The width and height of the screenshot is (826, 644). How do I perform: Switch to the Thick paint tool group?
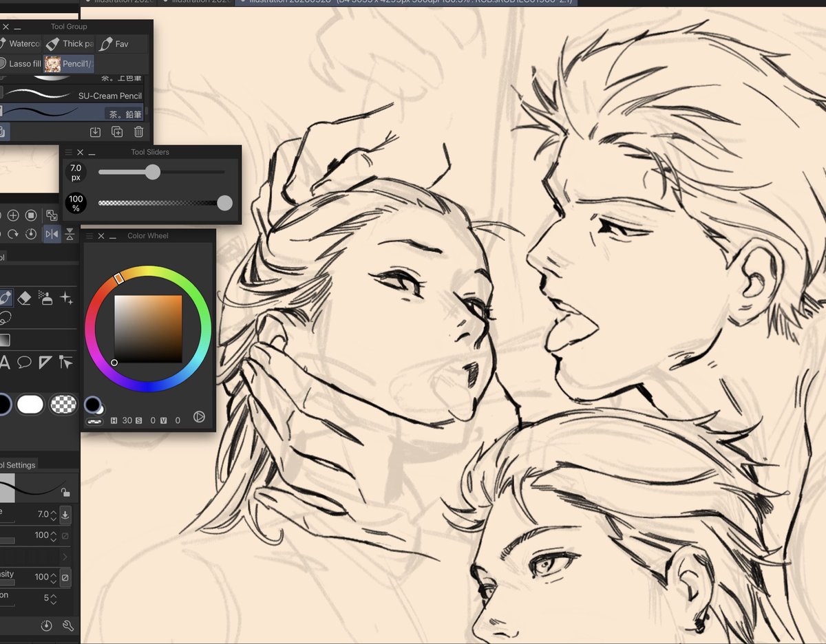pos(70,43)
